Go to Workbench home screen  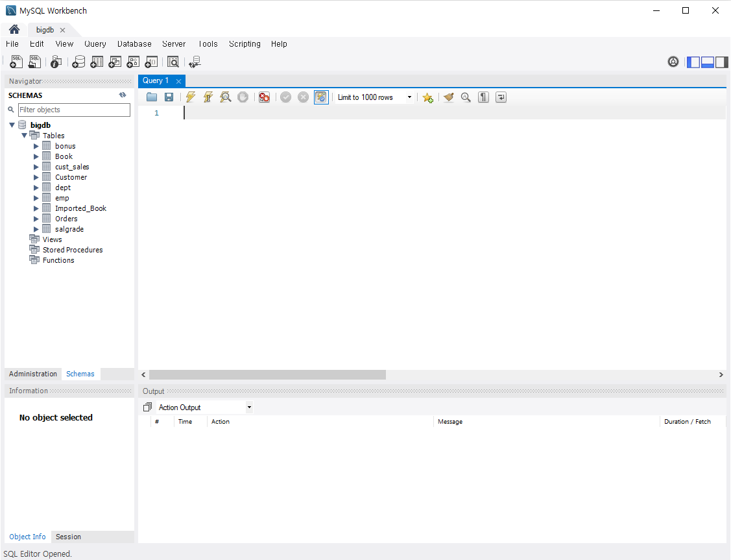[x=14, y=29]
